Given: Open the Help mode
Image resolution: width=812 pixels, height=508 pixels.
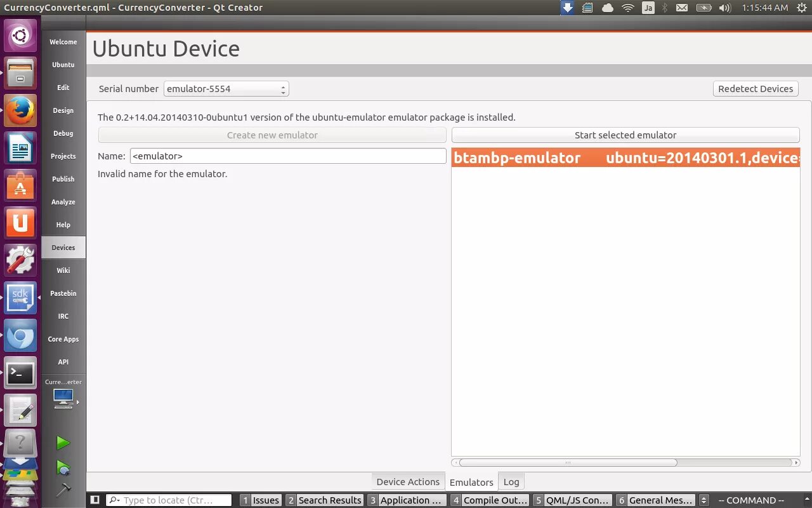Looking at the screenshot, I should pyautogui.click(x=63, y=225).
